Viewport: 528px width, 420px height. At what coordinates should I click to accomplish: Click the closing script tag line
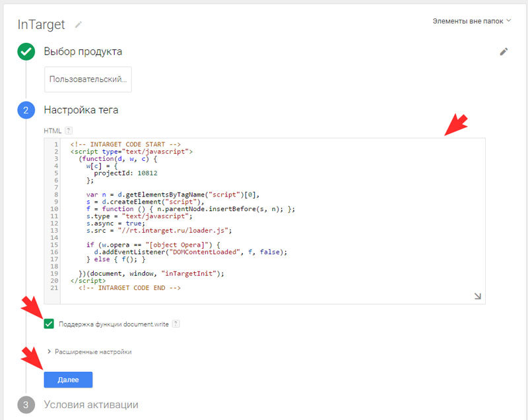(88, 280)
